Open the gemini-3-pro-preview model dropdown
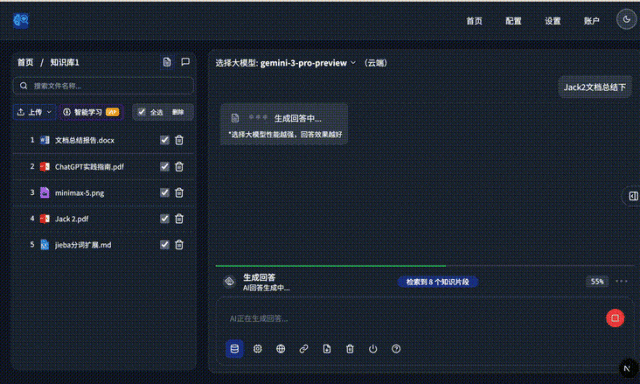The width and height of the screenshot is (640, 384). pyautogui.click(x=308, y=63)
